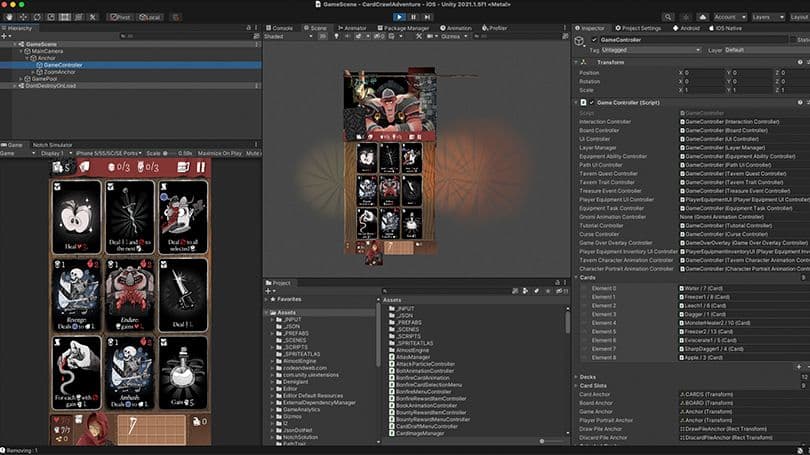This screenshot has width=810, height=455.
Task: Toggle Local handle rotation button
Action: click(x=150, y=17)
